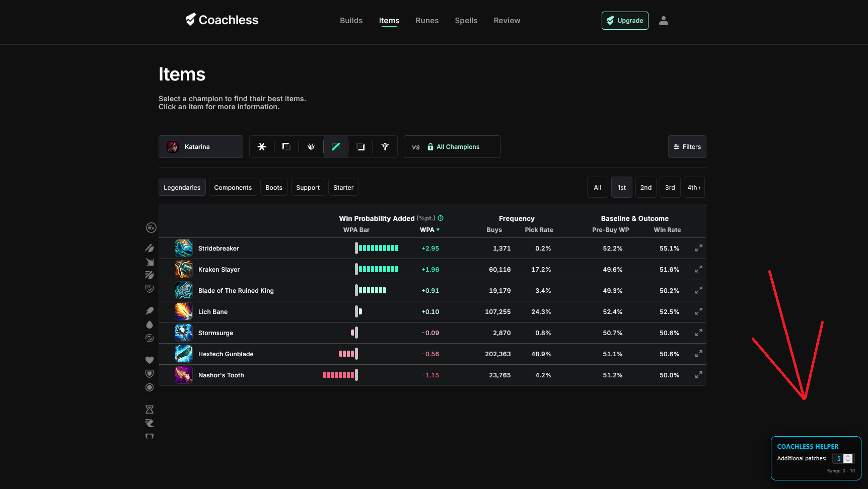This screenshot has width=868, height=489.
Task: Click the water droplet icon in left sidebar
Action: click(x=150, y=324)
